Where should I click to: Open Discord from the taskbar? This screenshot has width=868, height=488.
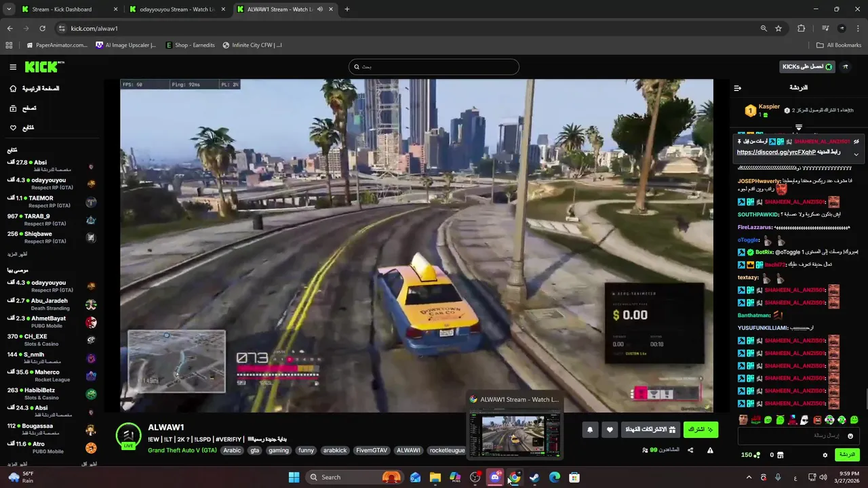click(495, 477)
